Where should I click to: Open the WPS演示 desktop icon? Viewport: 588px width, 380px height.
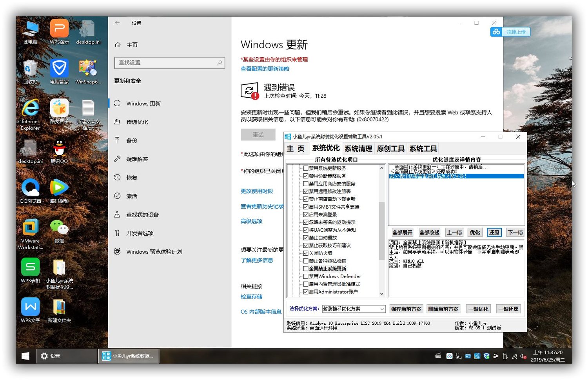pos(59,29)
